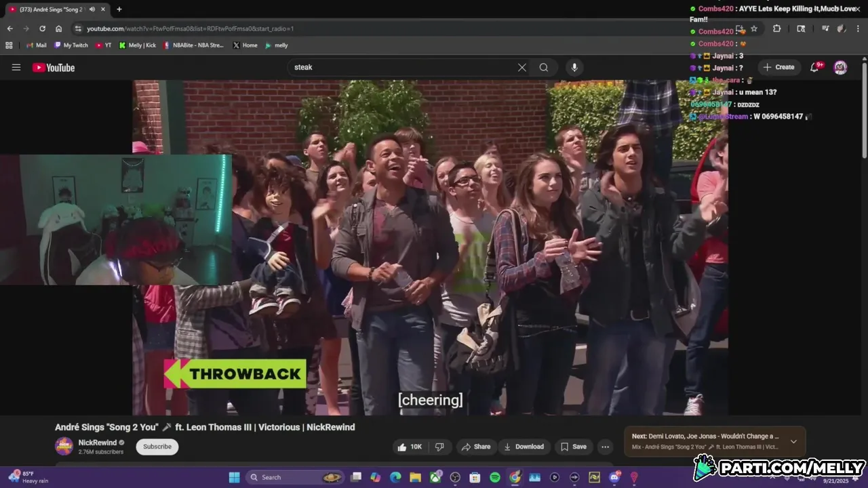Open the browser three-dot menu
The height and width of the screenshot is (488, 868).
[859, 28]
